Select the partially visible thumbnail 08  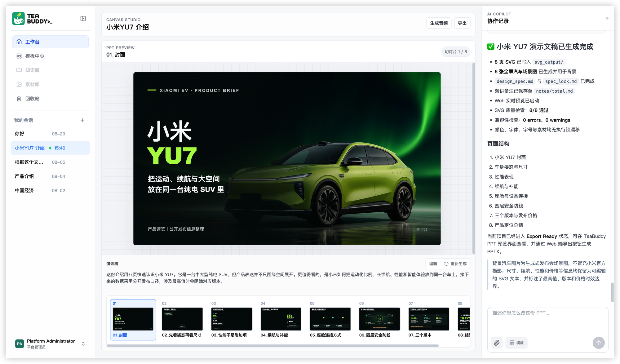(463, 320)
